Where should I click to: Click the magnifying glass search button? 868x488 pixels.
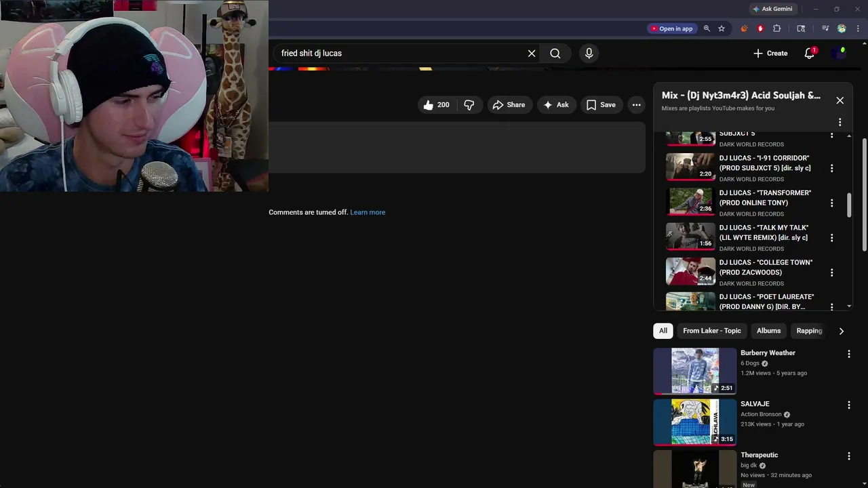(x=555, y=54)
